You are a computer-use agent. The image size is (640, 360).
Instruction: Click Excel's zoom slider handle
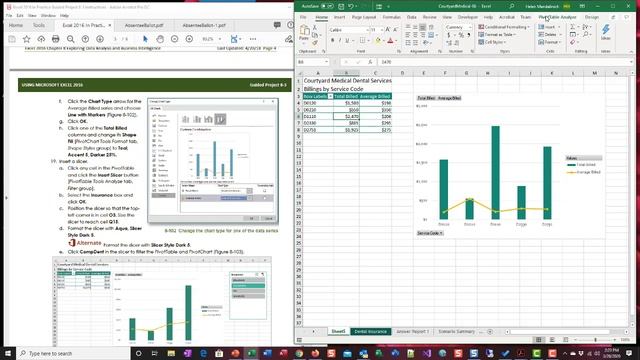click(x=596, y=340)
